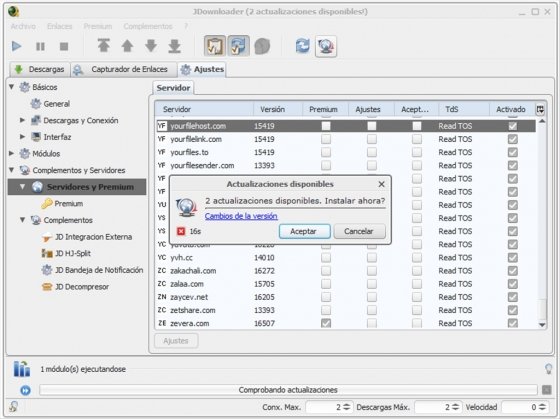Click the blue reconnect arrows icon
The image size is (560, 419).
(302, 46)
